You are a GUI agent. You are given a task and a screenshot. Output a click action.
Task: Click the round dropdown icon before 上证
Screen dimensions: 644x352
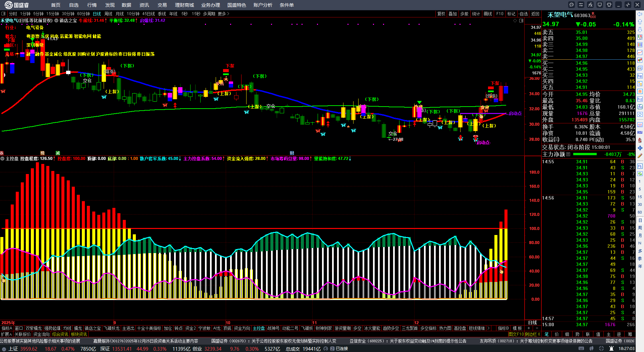click(x=4, y=349)
